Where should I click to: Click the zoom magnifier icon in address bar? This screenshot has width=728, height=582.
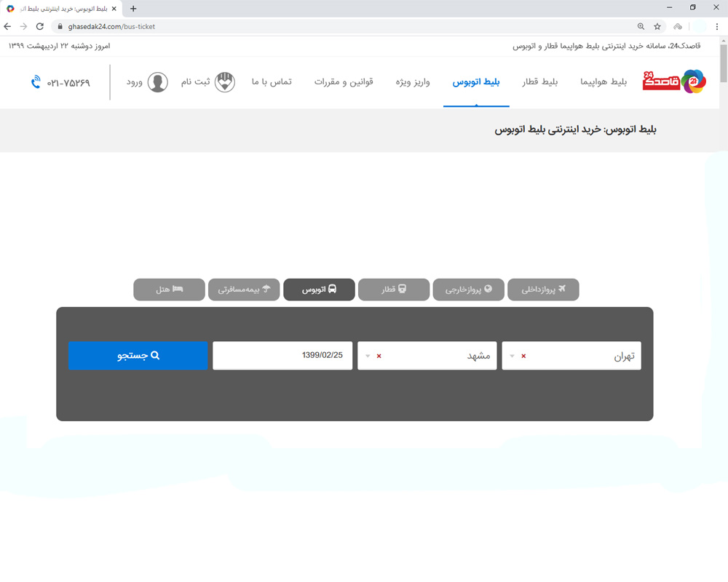(x=641, y=26)
